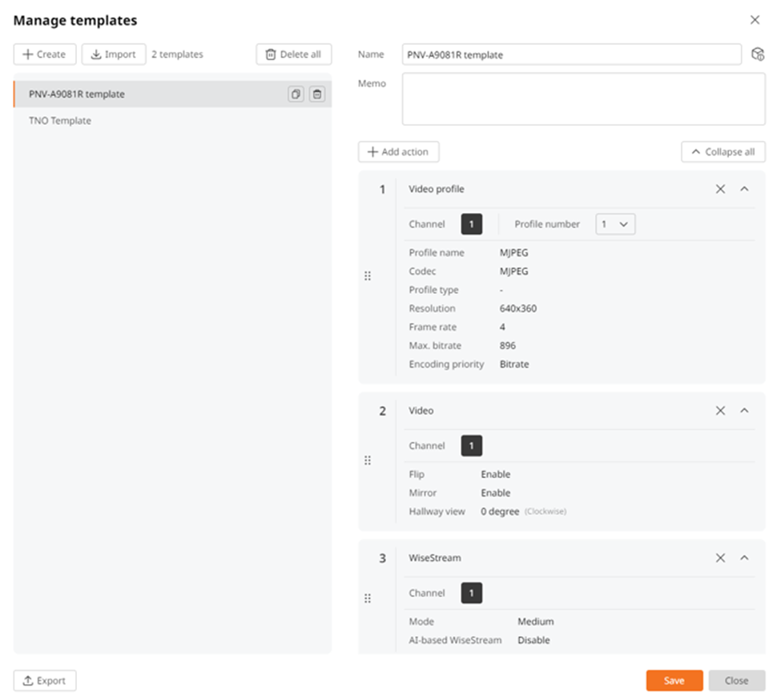
Task: Click the 2 templates count label
Action: [177, 54]
